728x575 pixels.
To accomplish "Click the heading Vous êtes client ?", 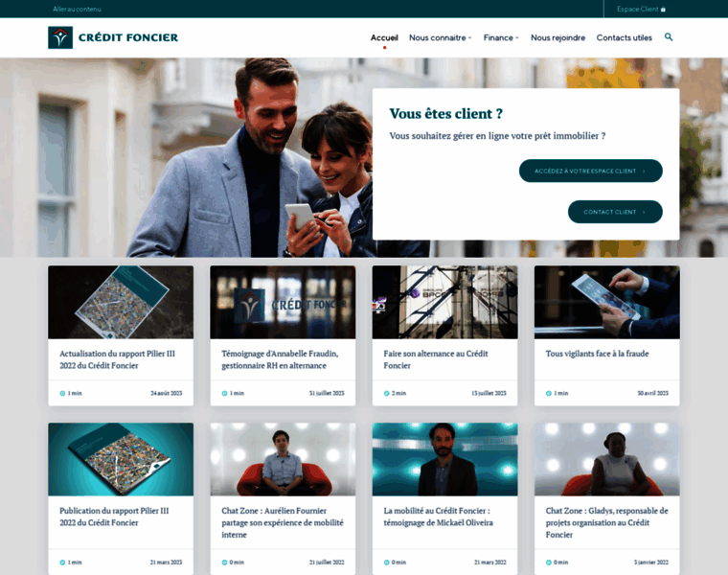I will click(445, 114).
